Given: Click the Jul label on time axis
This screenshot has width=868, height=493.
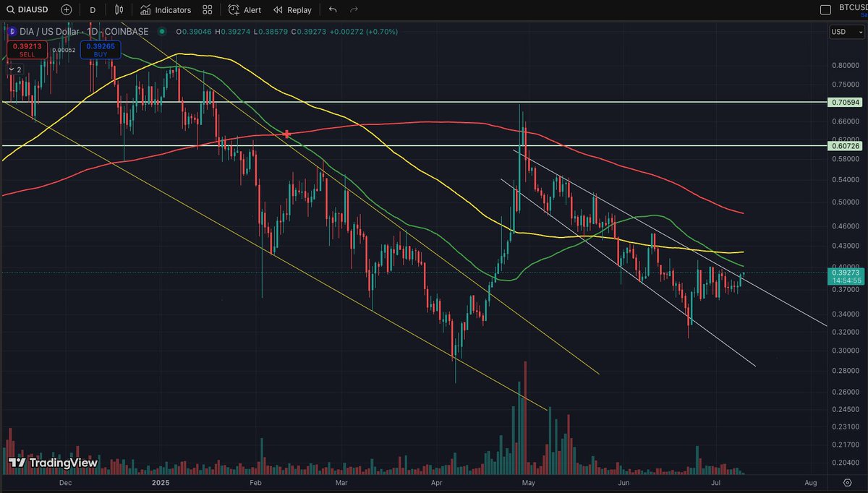Looking at the screenshot, I should (x=716, y=481).
